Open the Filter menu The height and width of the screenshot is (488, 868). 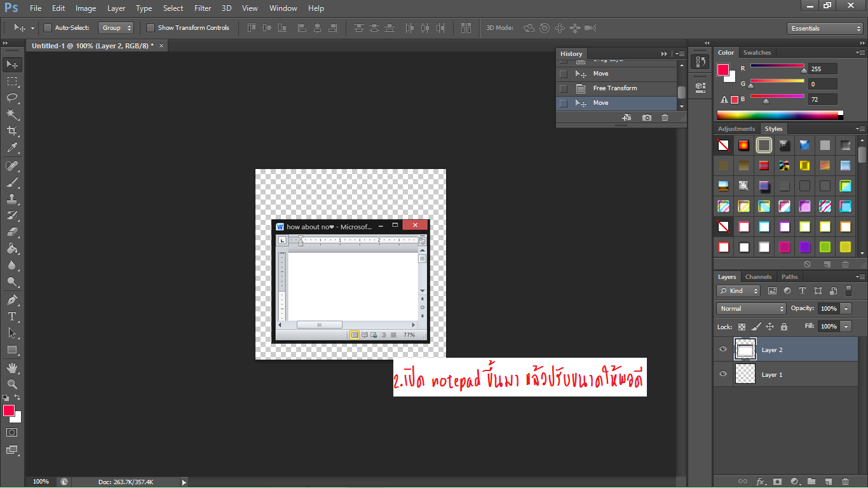click(203, 8)
